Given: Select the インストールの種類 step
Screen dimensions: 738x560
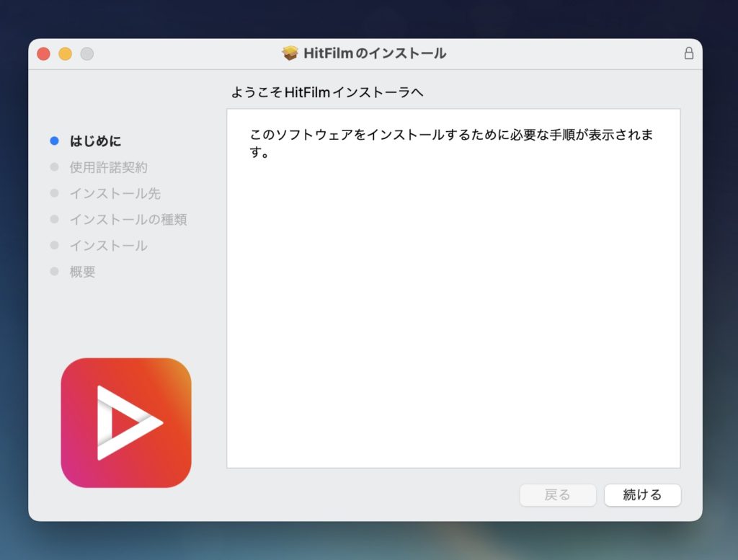Looking at the screenshot, I should click(128, 219).
